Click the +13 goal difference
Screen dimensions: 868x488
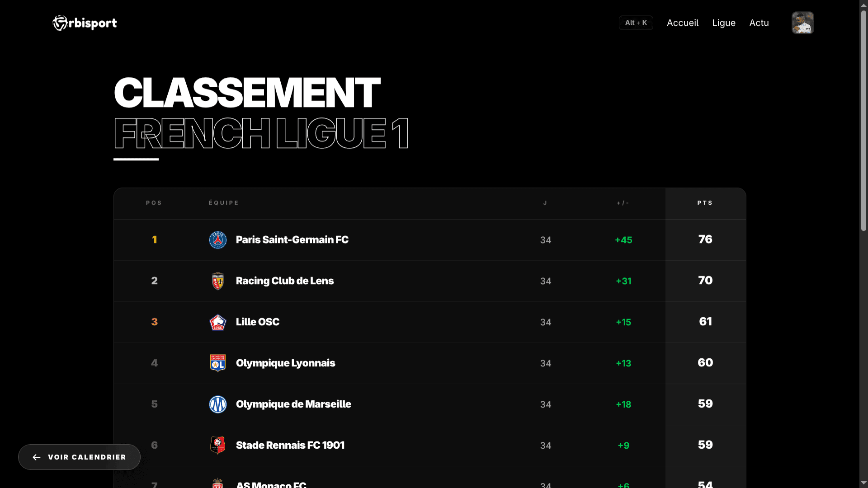(623, 364)
